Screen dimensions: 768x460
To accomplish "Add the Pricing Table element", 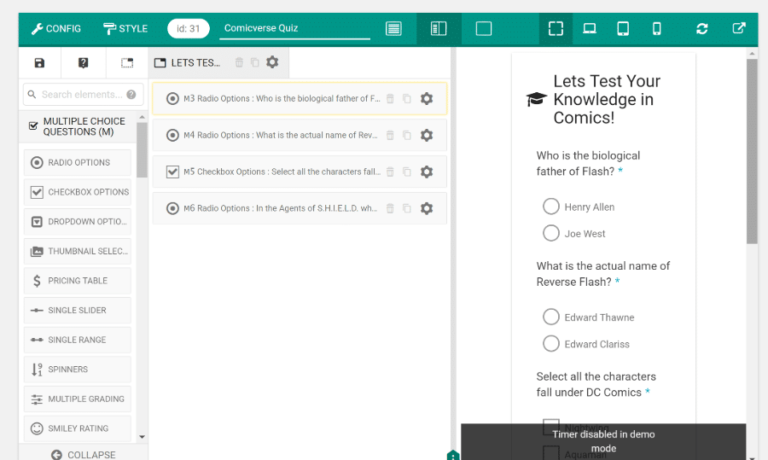I will [x=77, y=281].
